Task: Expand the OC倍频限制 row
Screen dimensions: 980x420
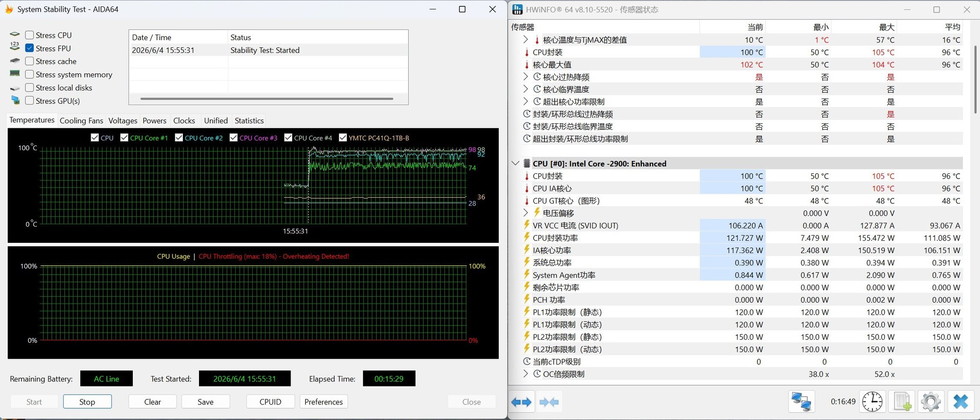Action: pyautogui.click(x=525, y=374)
